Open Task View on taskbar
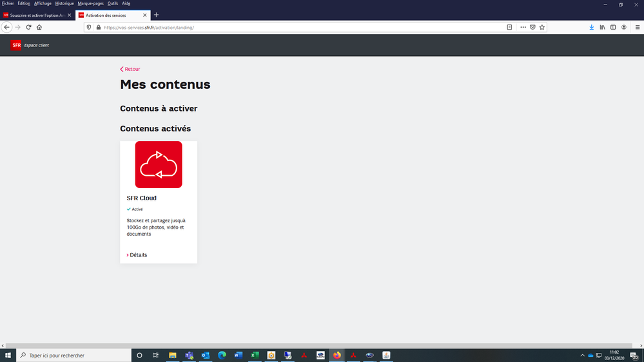The width and height of the screenshot is (644, 362). coord(155,355)
